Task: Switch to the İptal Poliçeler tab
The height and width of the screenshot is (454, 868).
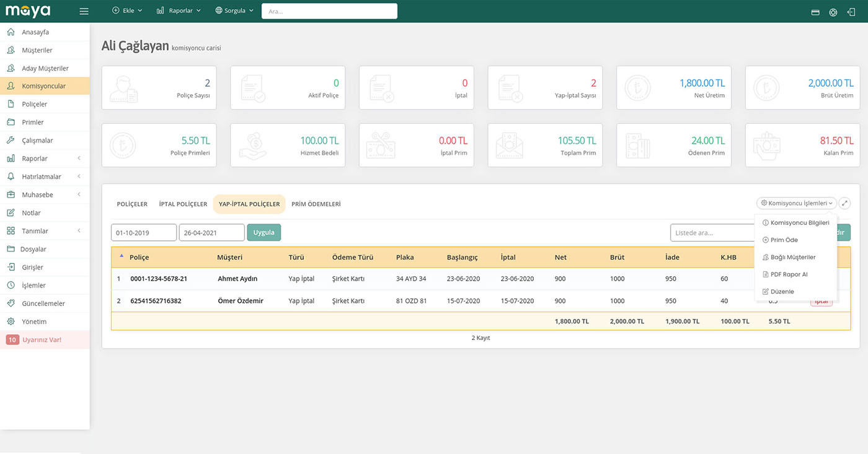Action: pyautogui.click(x=183, y=204)
